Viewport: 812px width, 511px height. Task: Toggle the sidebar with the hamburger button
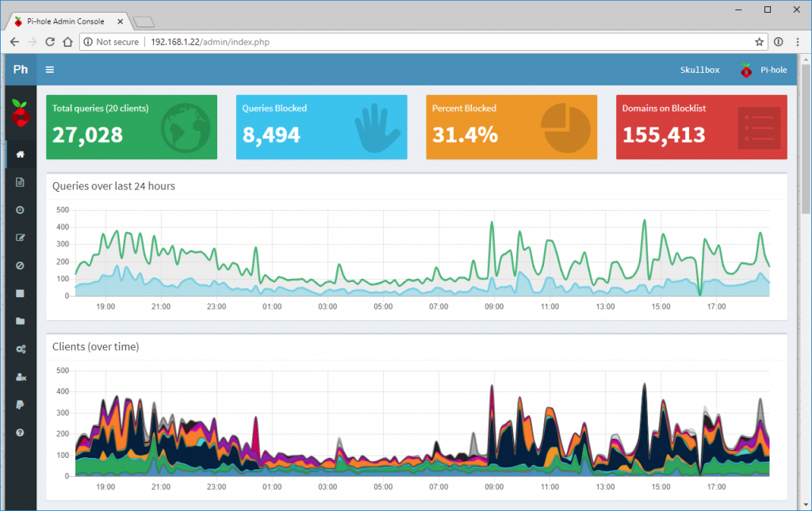pos(50,70)
